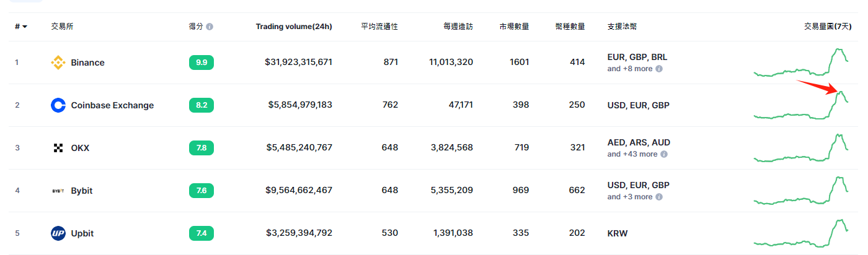The width and height of the screenshot is (868, 255).
Task: Click info icon beside Bybit's +3 more
Action: coord(659,197)
